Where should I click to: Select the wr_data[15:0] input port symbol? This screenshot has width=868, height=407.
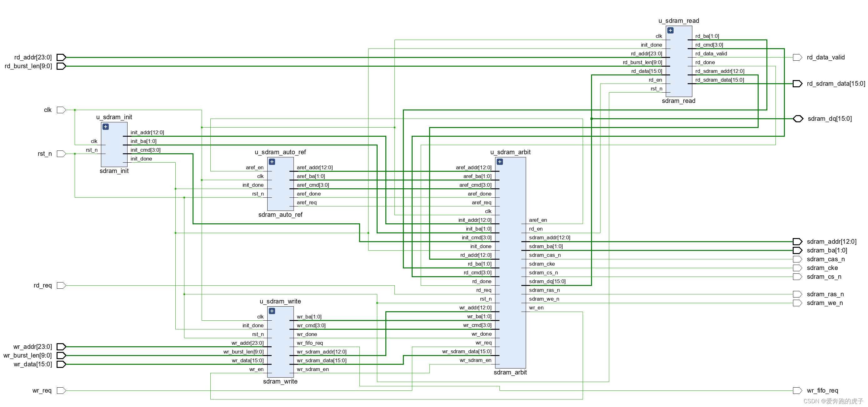[61, 364]
